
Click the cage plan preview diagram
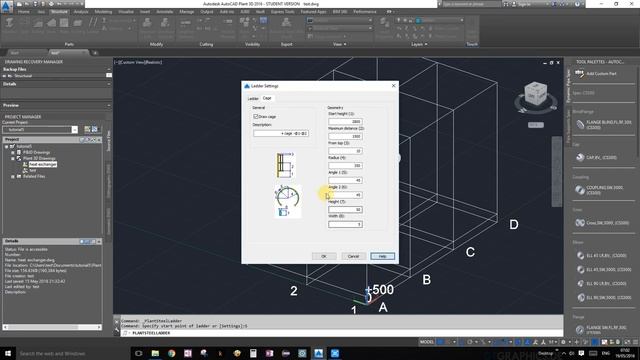point(287,201)
